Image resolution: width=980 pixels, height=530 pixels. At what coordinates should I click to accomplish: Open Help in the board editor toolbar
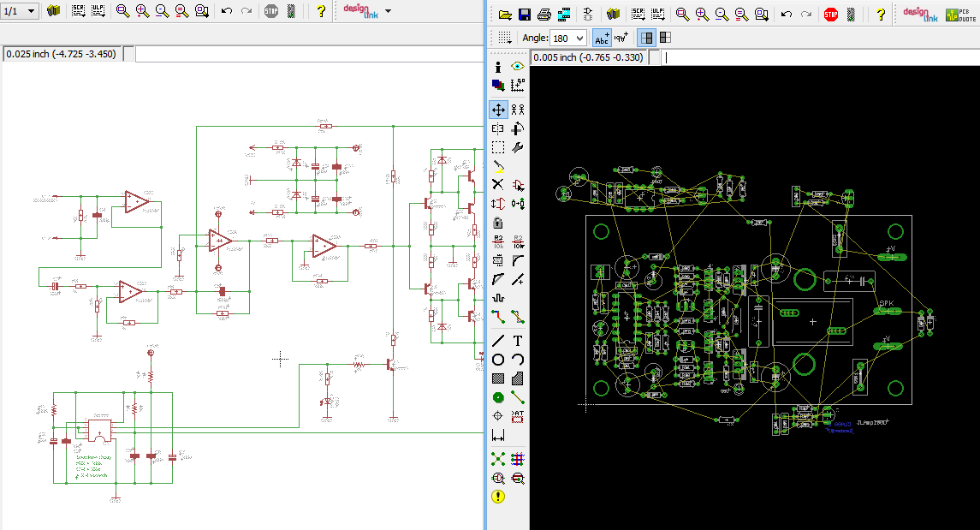click(880, 15)
